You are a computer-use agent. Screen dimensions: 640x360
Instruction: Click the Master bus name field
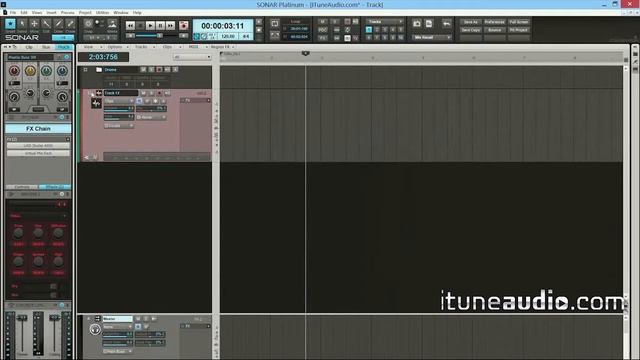[118, 319]
